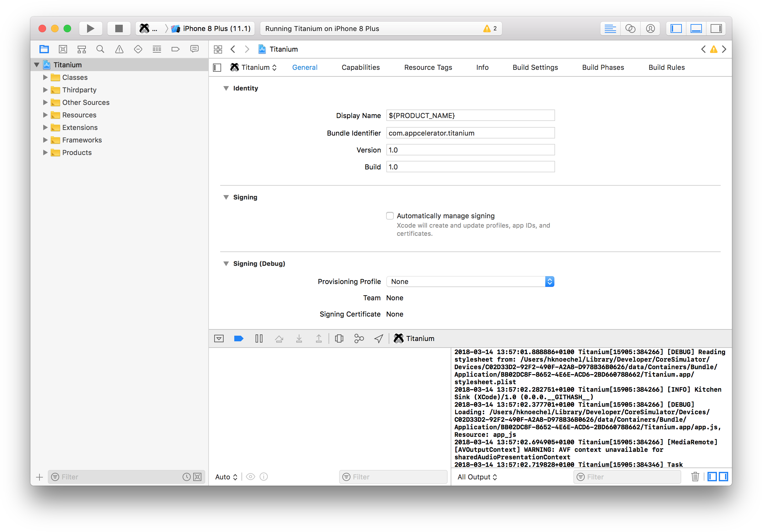Collapse the Titanium project root
Image resolution: width=762 pixels, height=532 pixels.
point(37,65)
